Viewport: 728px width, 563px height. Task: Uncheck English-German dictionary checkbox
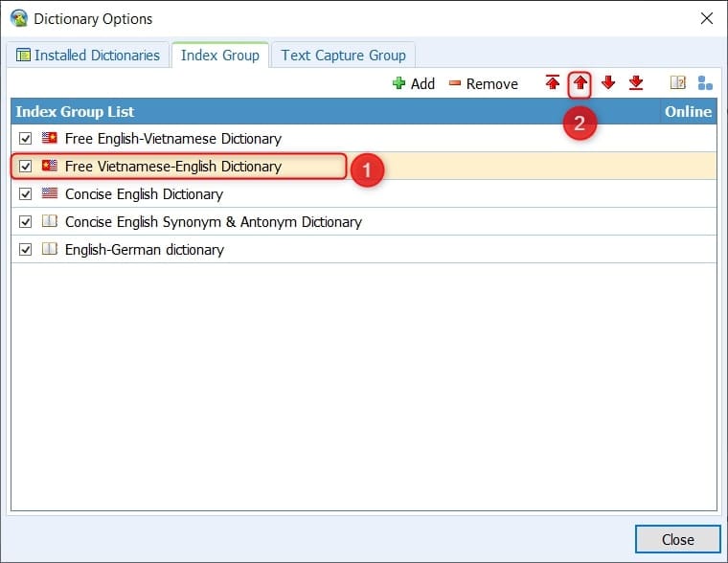click(26, 250)
